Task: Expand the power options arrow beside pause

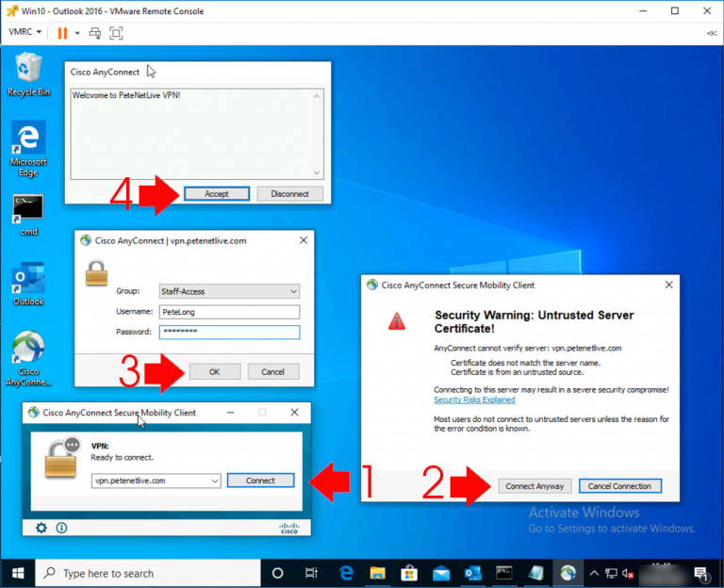Action: [x=77, y=33]
